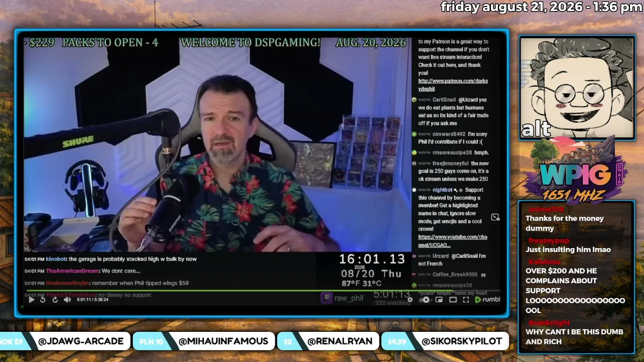Click the freazeypop username in side chat

548,240
